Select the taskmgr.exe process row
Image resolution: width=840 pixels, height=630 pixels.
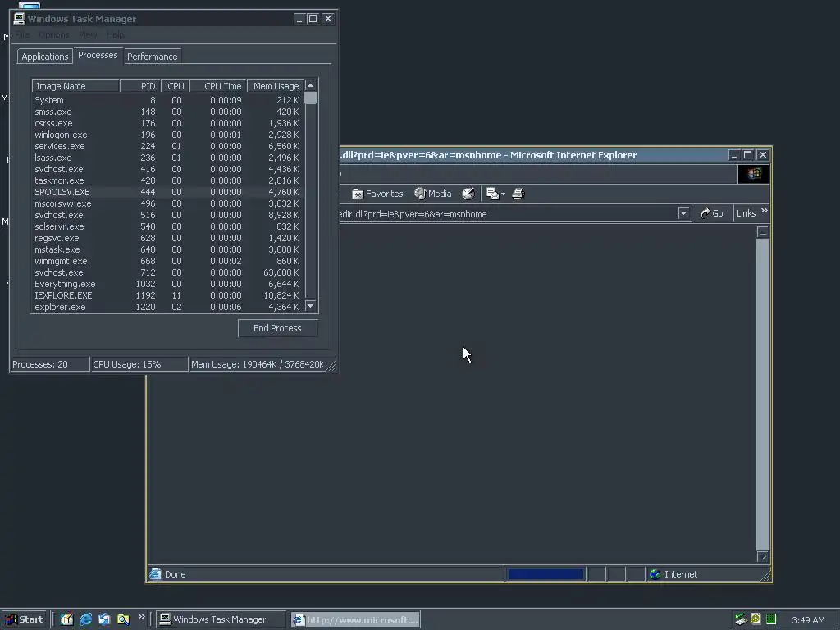(167, 180)
